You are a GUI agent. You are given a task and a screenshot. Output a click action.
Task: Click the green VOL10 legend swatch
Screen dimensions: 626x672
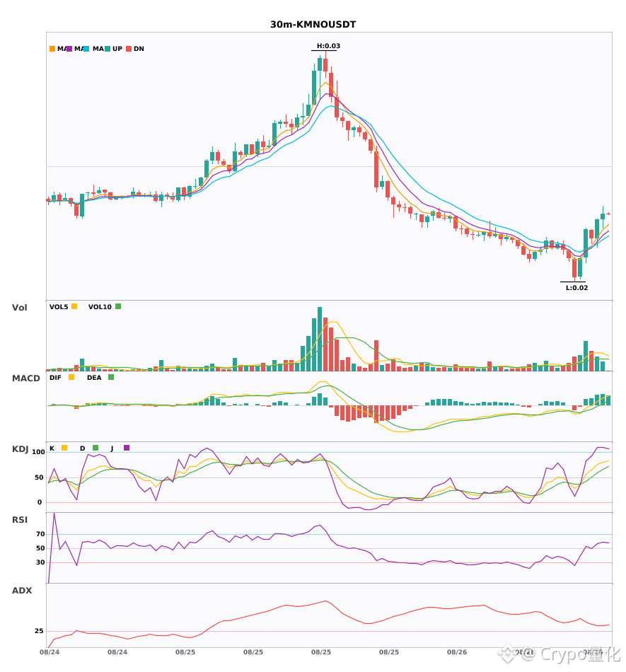pos(118,306)
